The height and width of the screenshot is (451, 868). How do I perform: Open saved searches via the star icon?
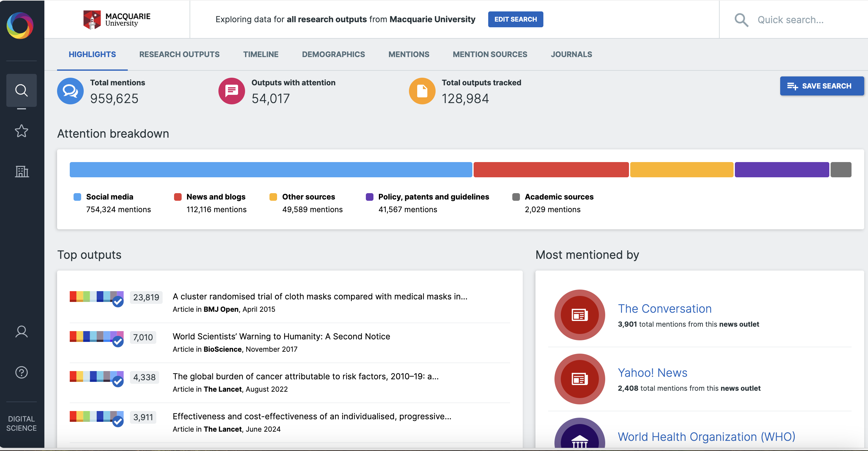[21, 131]
